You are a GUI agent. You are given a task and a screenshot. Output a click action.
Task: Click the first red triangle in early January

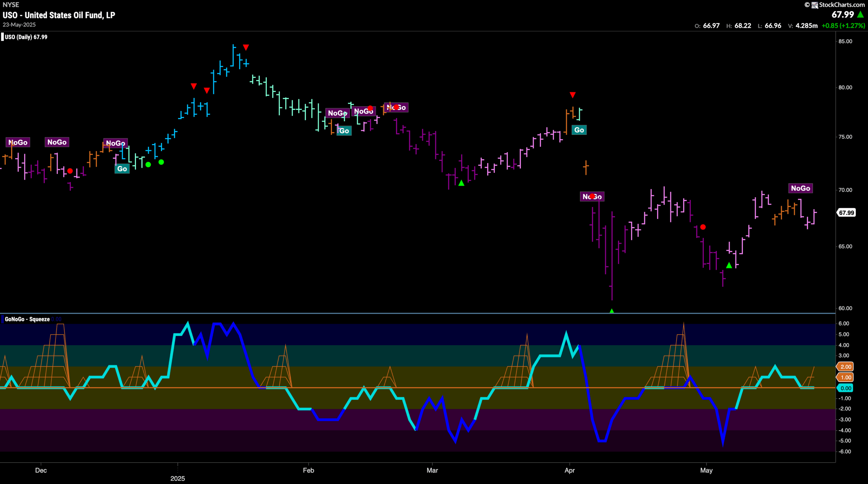[194, 86]
